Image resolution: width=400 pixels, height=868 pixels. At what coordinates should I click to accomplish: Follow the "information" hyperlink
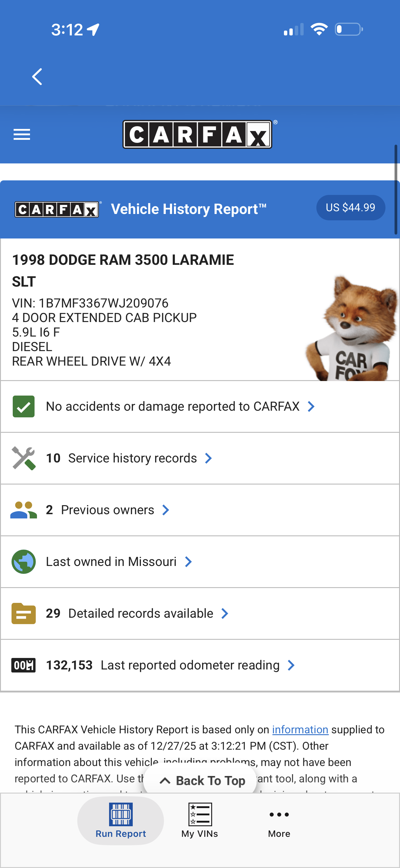pos(300,729)
